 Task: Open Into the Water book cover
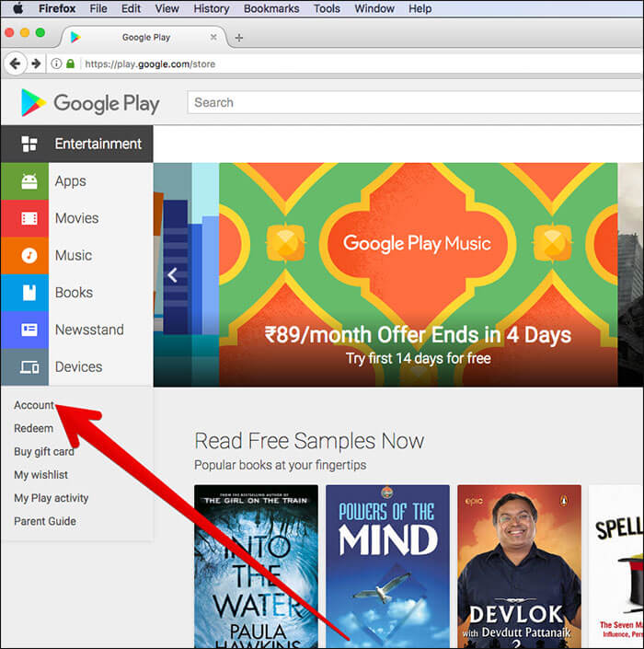click(x=256, y=566)
